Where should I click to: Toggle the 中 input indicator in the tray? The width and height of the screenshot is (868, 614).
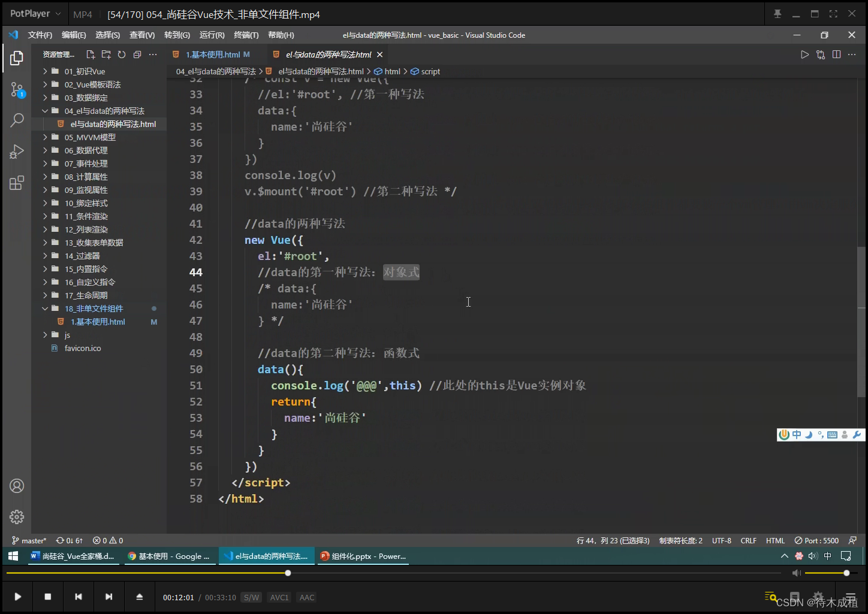click(828, 556)
